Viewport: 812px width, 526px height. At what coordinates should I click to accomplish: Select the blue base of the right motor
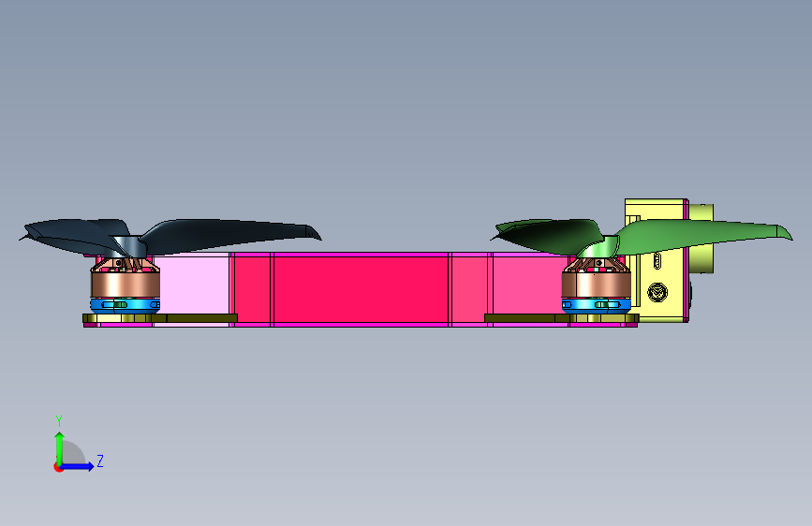pyautogui.click(x=596, y=305)
